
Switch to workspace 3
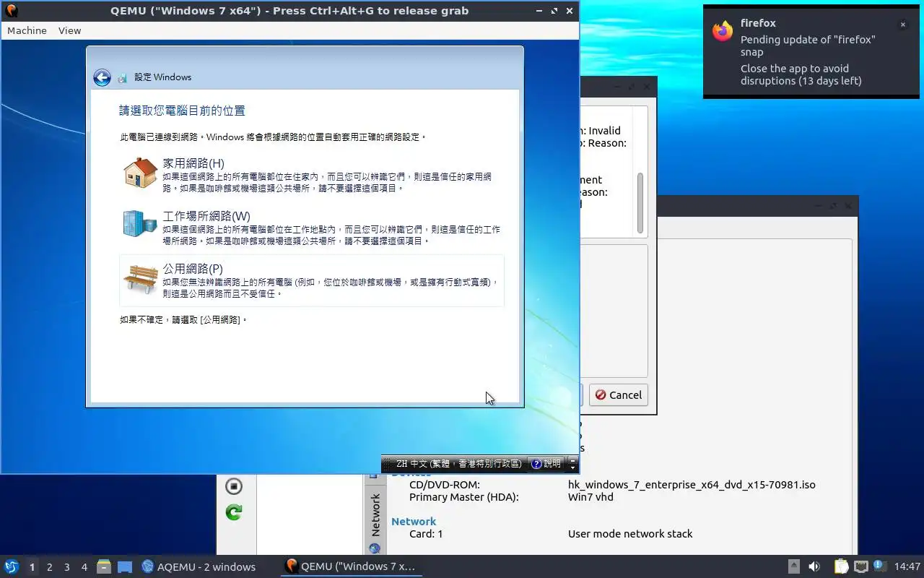66,567
